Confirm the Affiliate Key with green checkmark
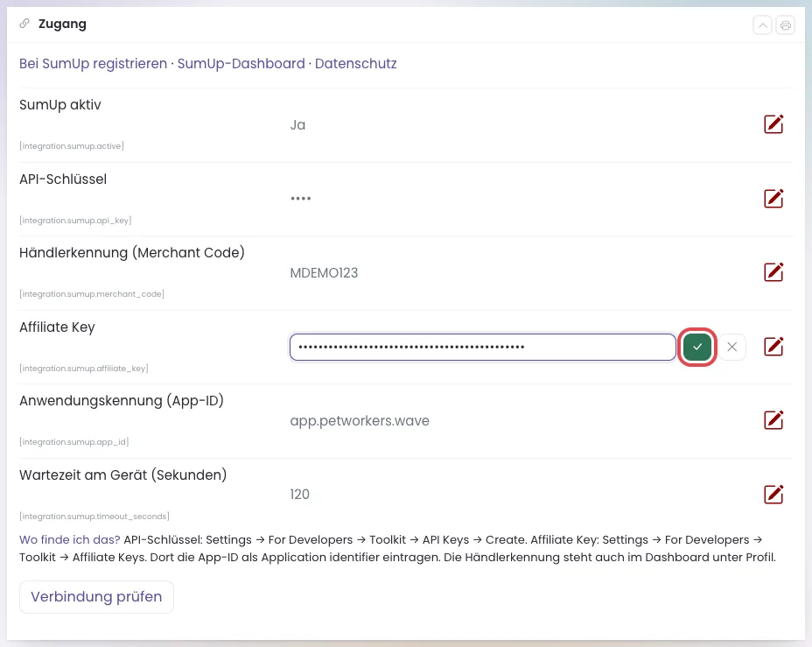 (x=697, y=347)
